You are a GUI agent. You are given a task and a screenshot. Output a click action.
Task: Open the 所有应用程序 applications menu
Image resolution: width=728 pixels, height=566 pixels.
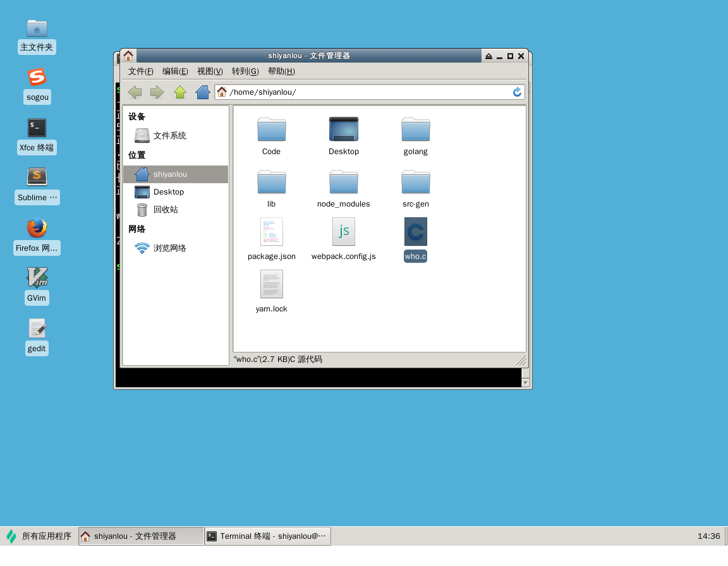click(39, 536)
